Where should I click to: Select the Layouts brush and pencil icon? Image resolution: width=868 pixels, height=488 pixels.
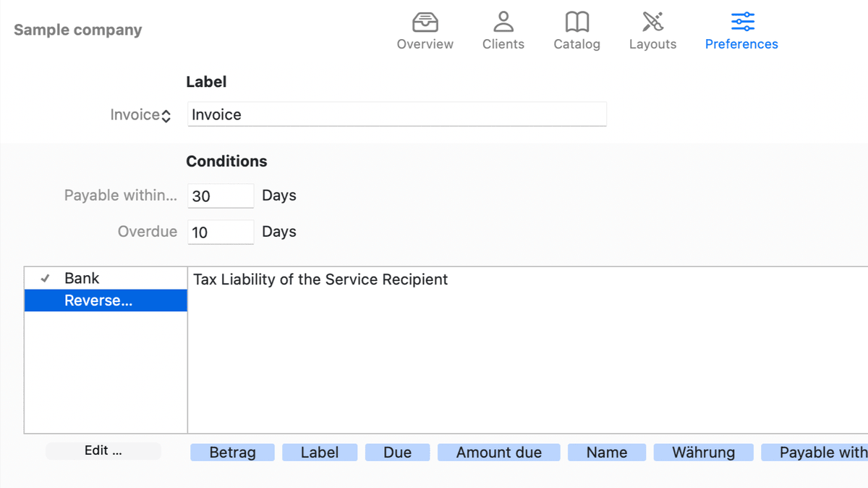click(x=652, y=22)
